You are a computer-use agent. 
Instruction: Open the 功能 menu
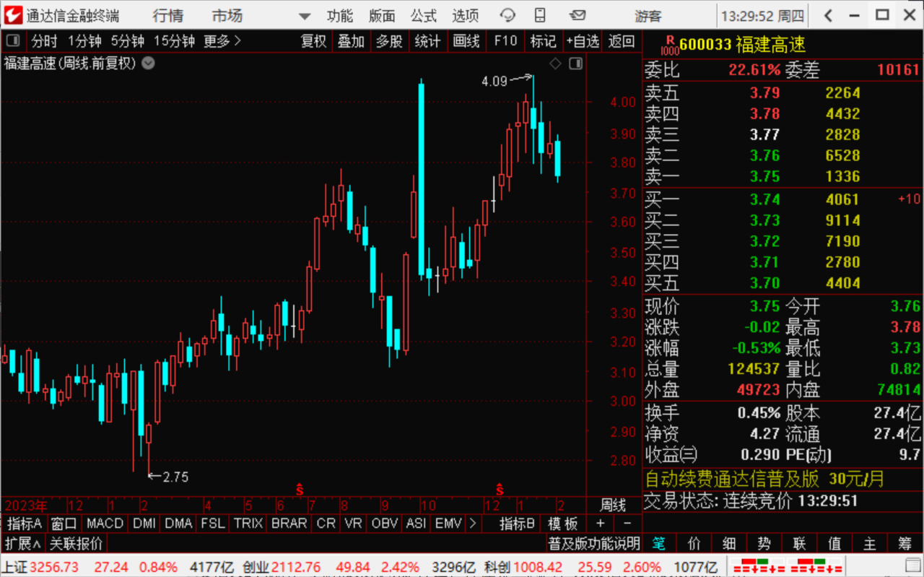[339, 15]
